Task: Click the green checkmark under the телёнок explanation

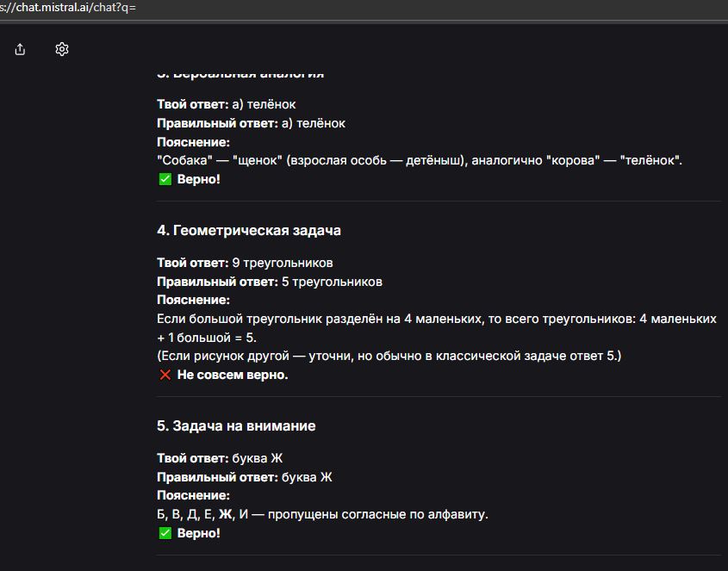Action: (x=165, y=180)
